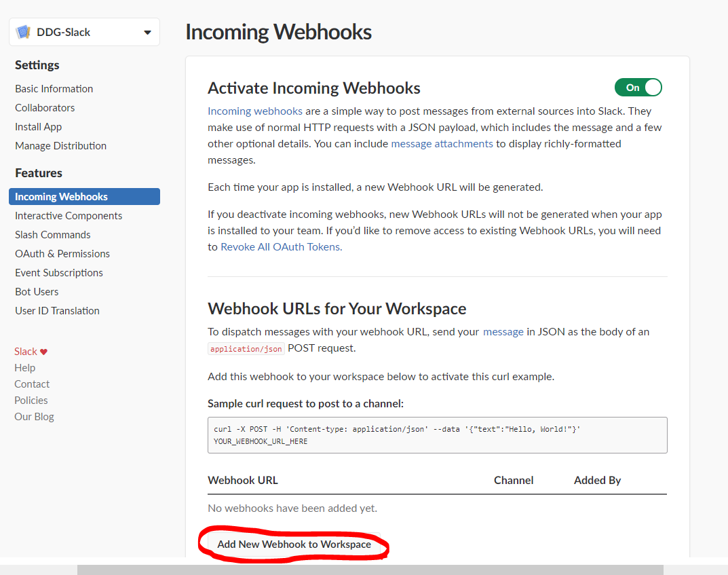The width and height of the screenshot is (728, 575).
Task: Select User ID Translation item
Action: click(57, 311)
